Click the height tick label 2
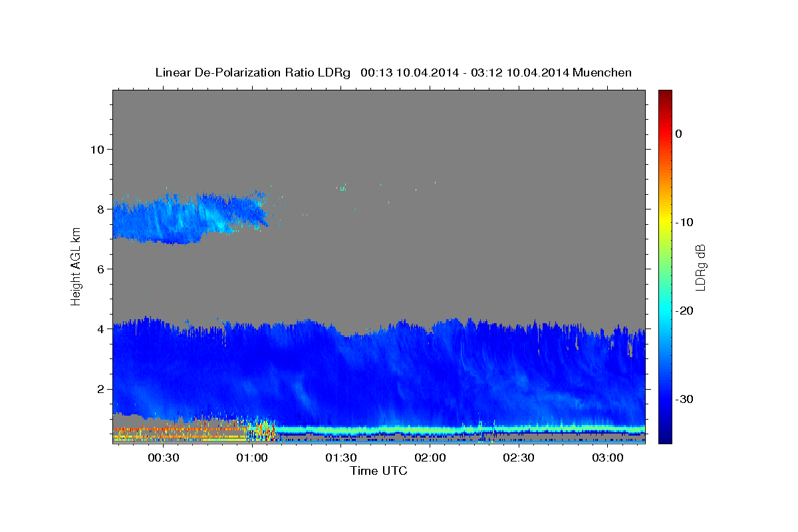This screenshot has width=798, height=532. [100, 388]
